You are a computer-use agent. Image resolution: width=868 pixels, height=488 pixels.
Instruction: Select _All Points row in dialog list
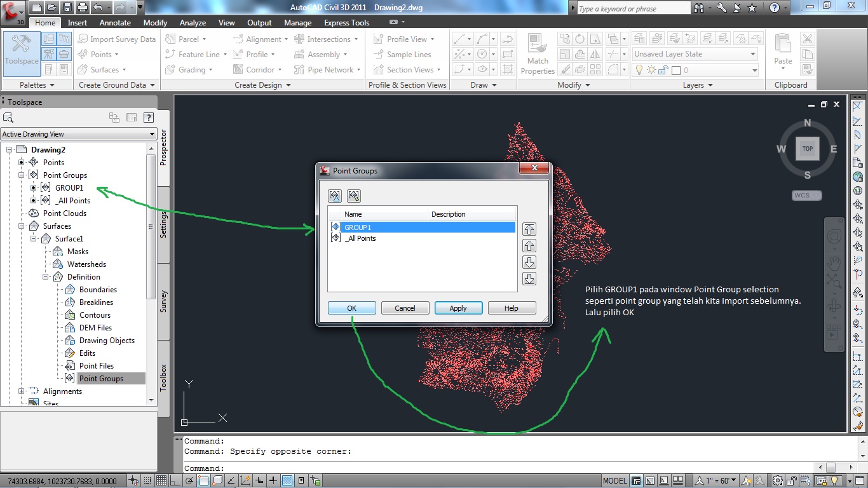point(422,238)
